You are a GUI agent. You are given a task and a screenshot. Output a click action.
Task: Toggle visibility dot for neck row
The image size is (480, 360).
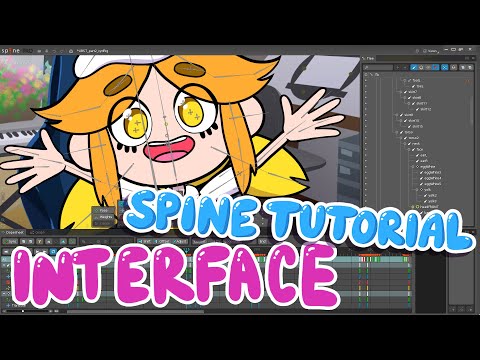366,144
